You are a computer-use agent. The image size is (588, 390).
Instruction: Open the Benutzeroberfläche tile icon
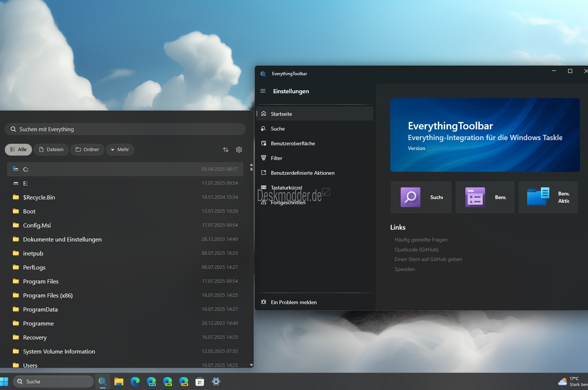[475, 197]
